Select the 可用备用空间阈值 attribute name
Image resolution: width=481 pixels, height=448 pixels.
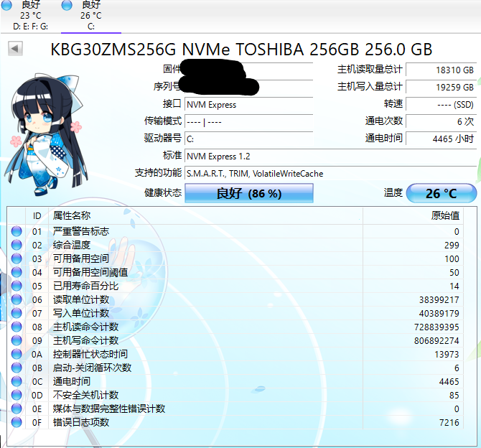(90, 272)
